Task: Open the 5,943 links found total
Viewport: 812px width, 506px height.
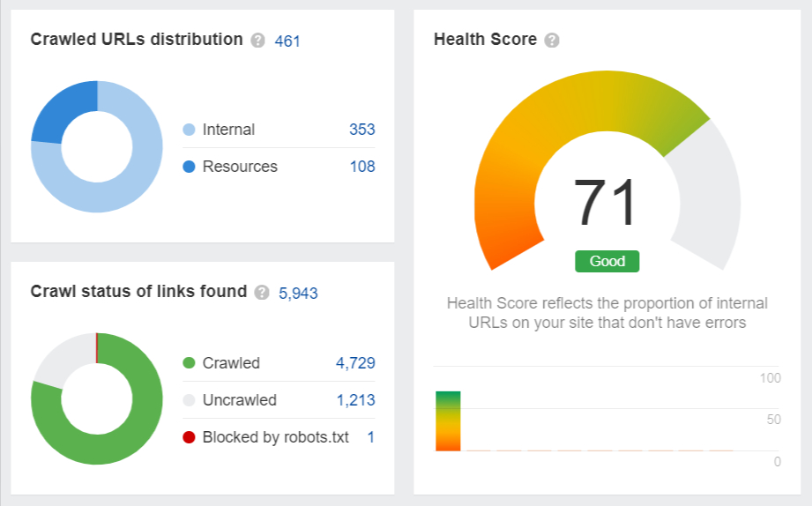Action: coord(298,293)
